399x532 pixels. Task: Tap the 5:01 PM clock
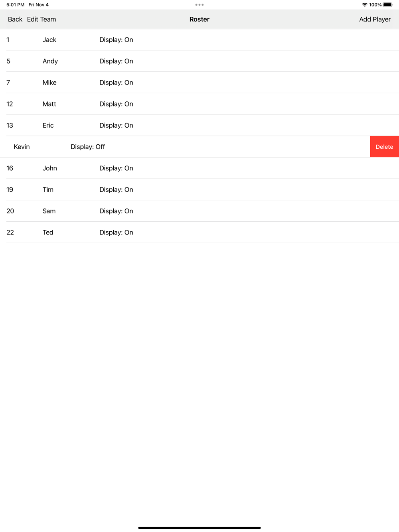point(15,5)
